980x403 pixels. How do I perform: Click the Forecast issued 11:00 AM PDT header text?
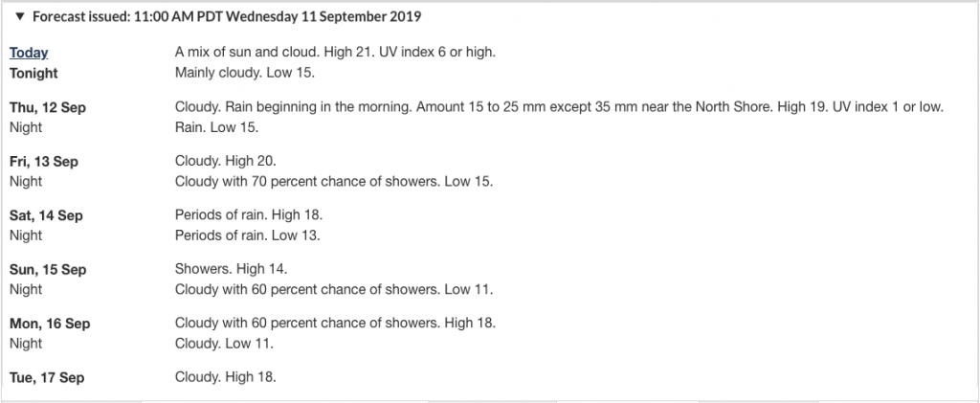coord(227,17)
